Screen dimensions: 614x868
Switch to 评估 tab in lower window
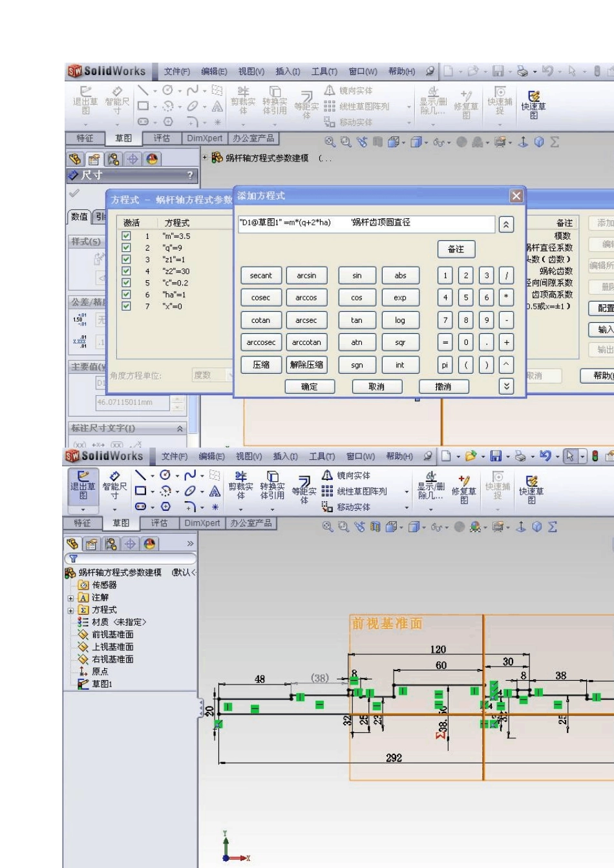[160, 523]
